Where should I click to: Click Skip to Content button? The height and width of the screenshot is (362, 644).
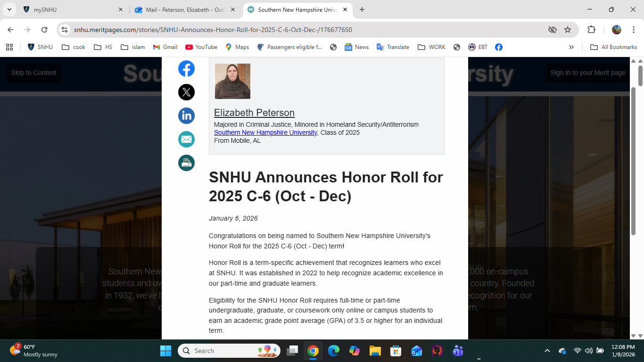[x=34, y=73]
